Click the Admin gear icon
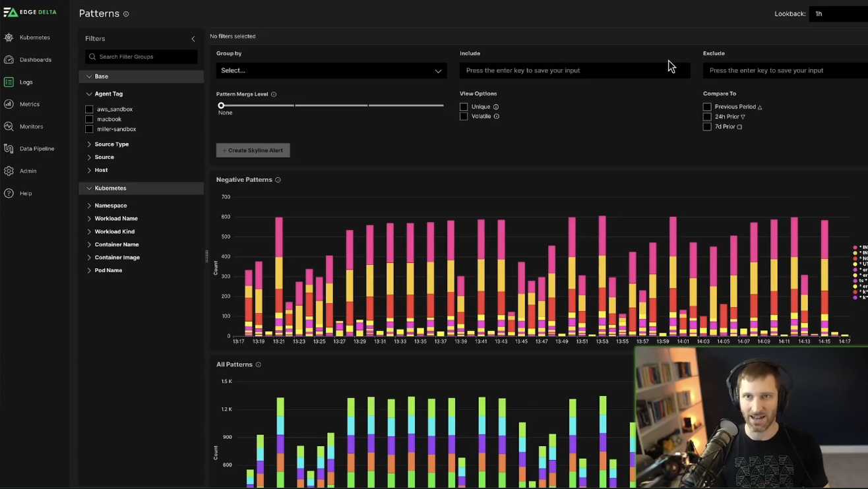This screenshot has width=868, height=489. click(x=9, y=171)
